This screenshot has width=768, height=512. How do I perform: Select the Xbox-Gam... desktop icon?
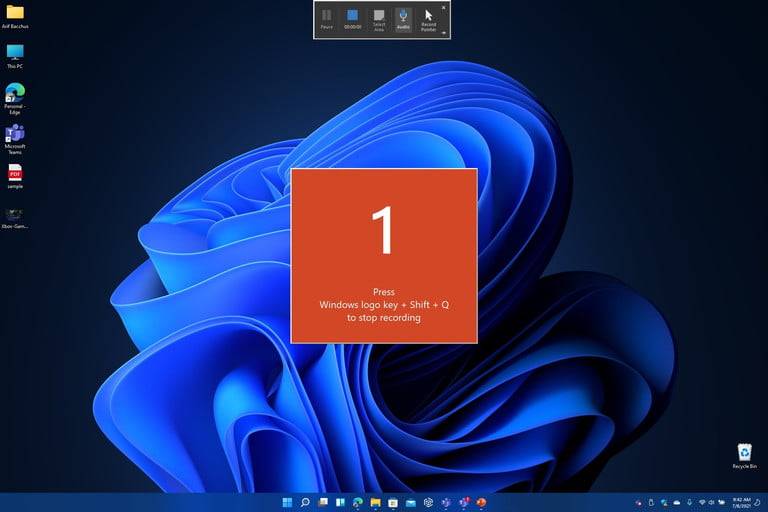(15, 218)
